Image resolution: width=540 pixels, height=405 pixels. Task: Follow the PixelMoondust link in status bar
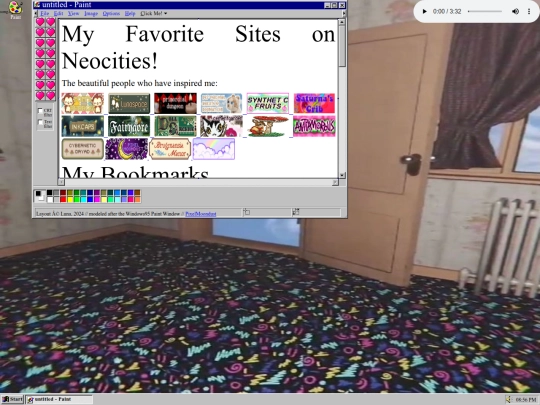tap(201, 214)
